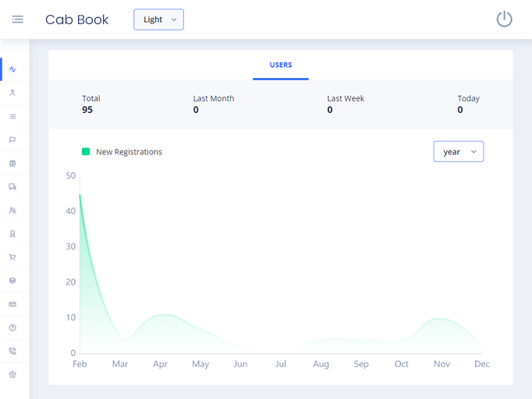532x399 pixels.
Task: Open the award badge sidebar icon
Action: coord(12,234)
